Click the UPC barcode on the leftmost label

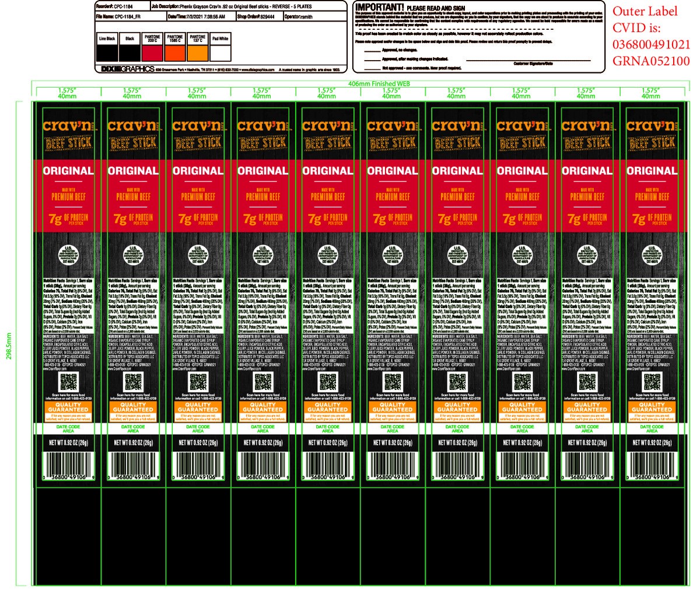(x=69, y=464)
